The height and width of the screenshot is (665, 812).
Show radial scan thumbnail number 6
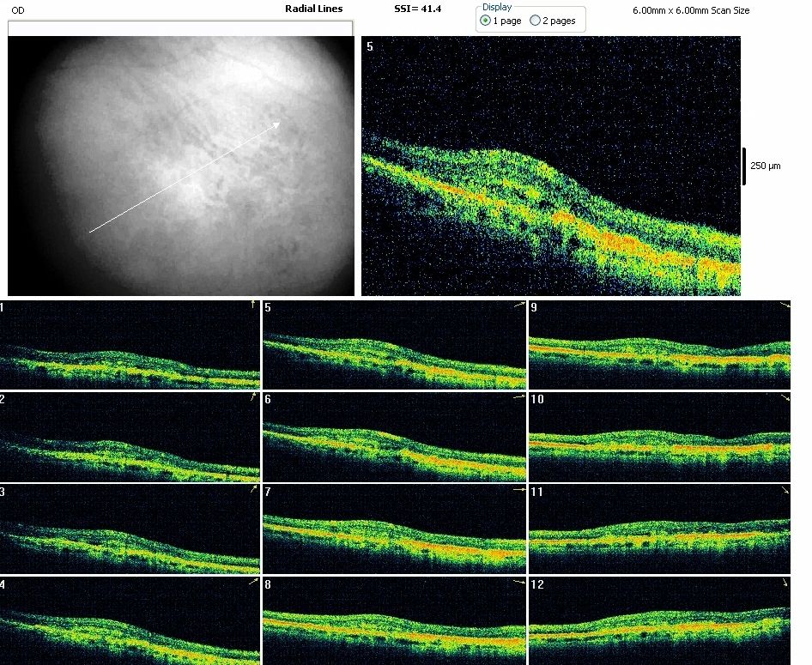pos(394,437)
